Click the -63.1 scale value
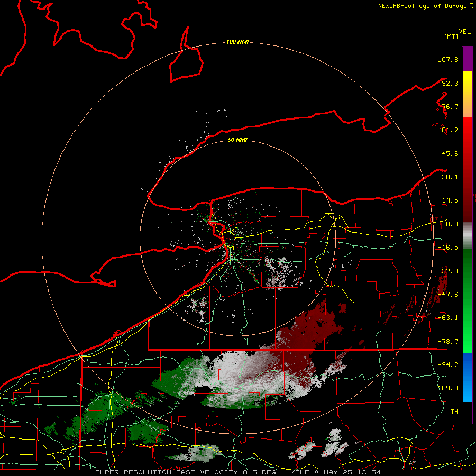The image size is (476, 476). 448,318
